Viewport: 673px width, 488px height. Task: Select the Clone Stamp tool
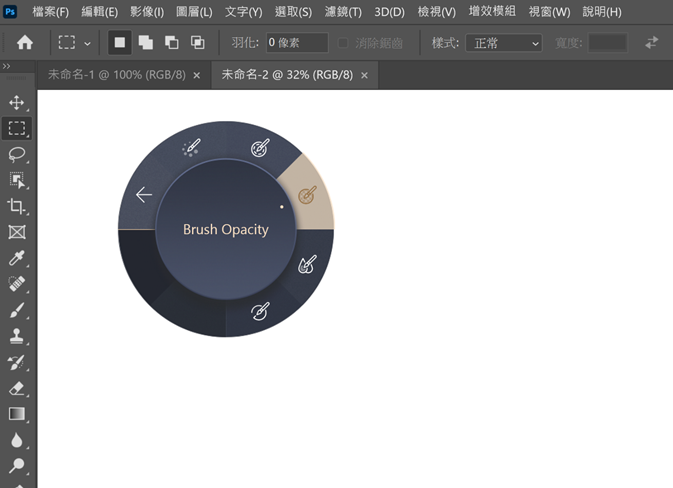pos(17,336)
